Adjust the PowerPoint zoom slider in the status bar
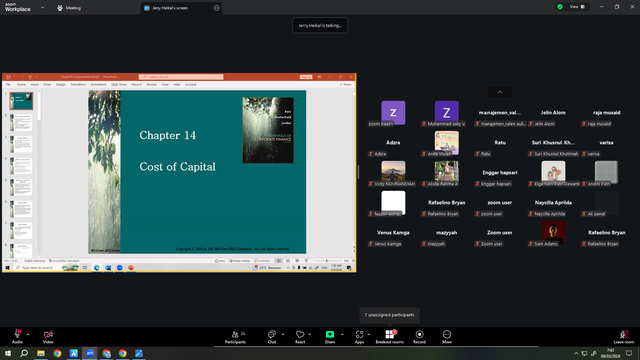Screen dimensions: 640x360 tap(327, 260)
